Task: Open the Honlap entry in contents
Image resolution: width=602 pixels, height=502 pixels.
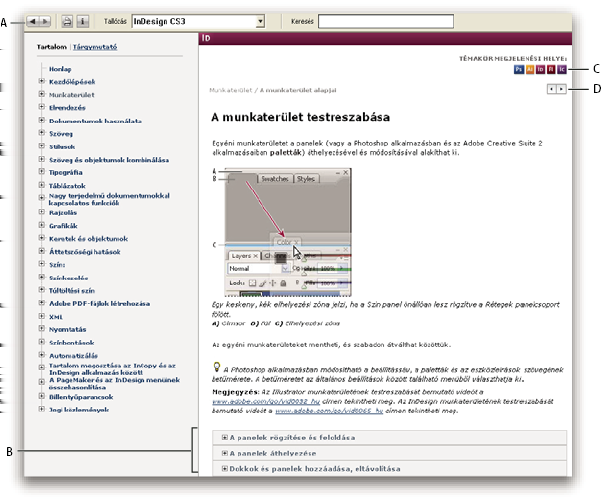Action: [60, 69]
